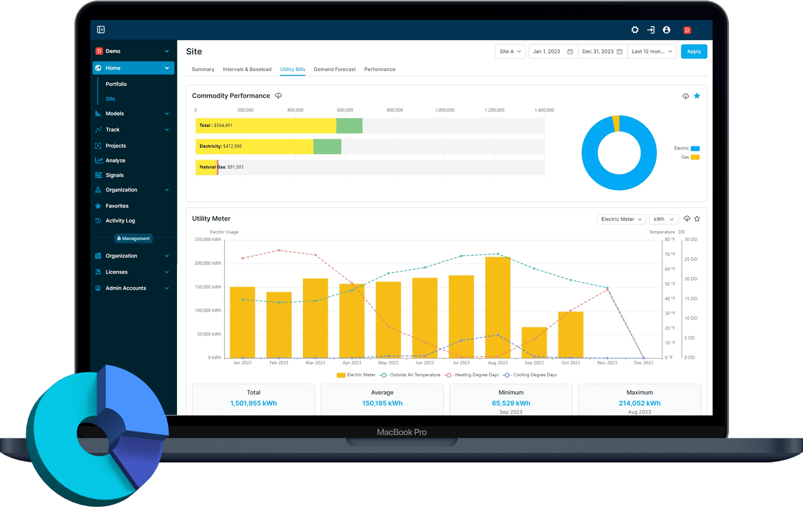Expand Organization chevron above Favorites
The height and width of the screenshot is (532, 803).
[167, 190]
